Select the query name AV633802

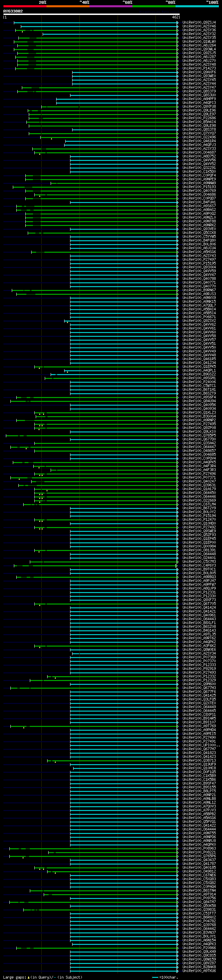[x=13, y=11]
